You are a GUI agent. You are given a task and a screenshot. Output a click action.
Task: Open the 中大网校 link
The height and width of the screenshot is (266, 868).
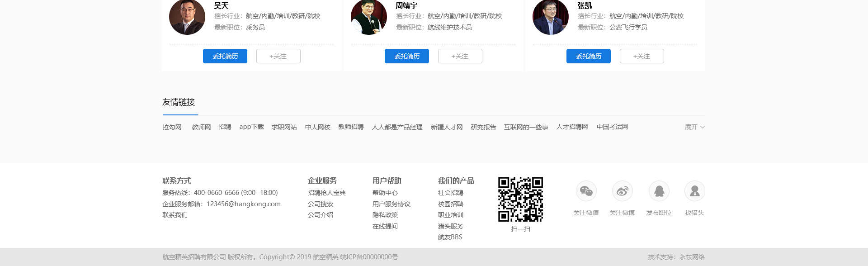pyautogui.click(x=317, y=127)
